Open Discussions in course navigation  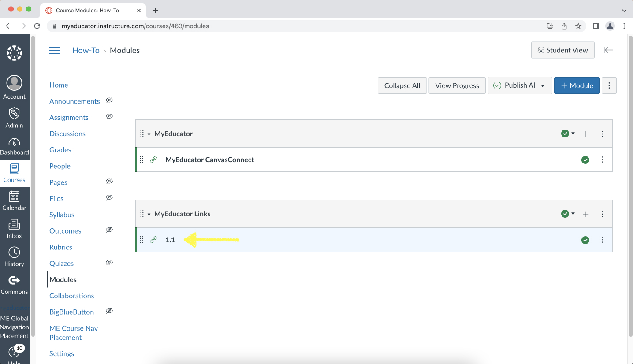pyautogui.click(x=67, y=134)
